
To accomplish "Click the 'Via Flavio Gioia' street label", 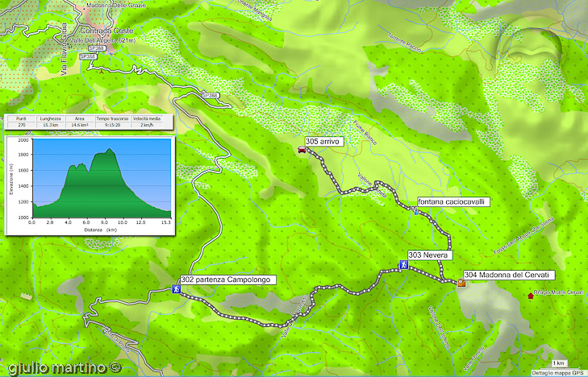I will [65, 49].
